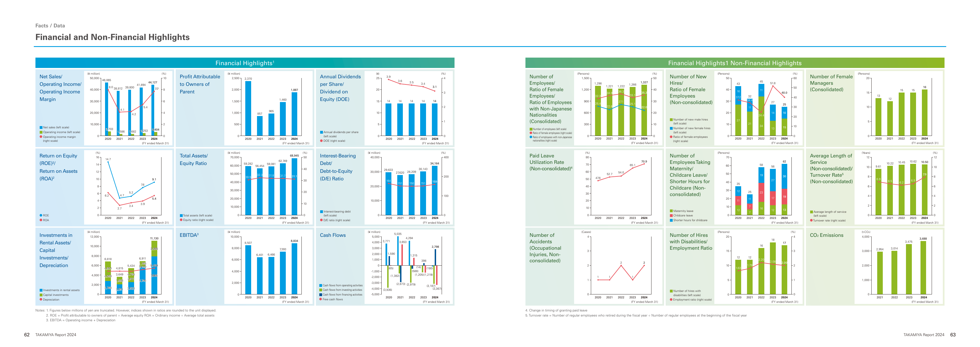Click footnote 4 about paid leave timing
Image resolution: width=980 pixels, height=347 pixels.
point(556,310)
